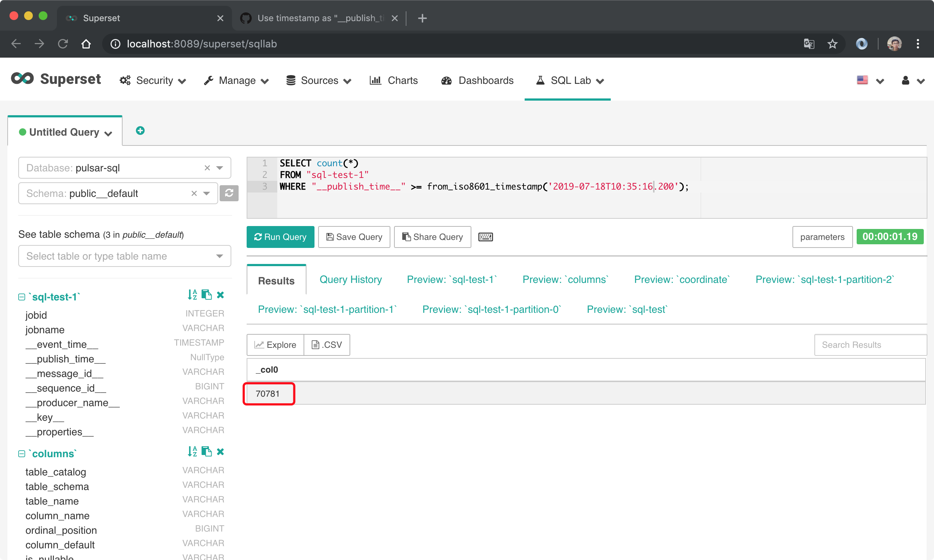Close the GitHub browser tab
Screen dimensions: 934x560
(394, 18)
